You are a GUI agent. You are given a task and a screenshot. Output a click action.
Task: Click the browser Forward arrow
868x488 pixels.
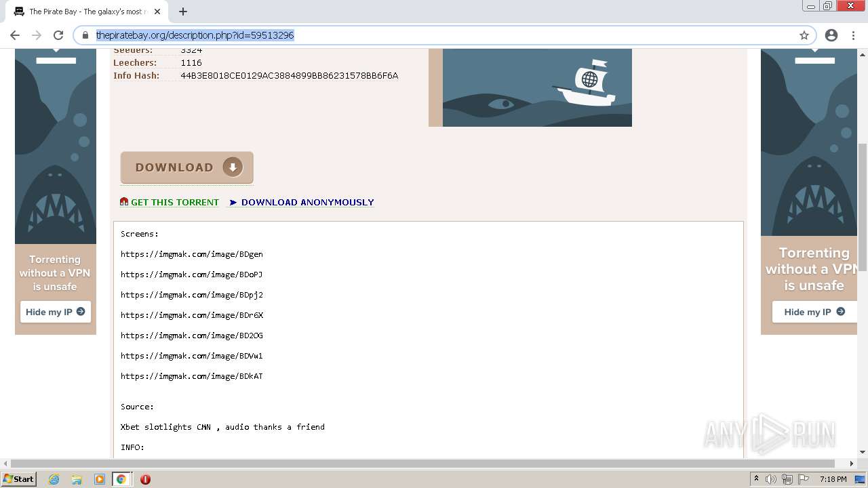point(37,35)
